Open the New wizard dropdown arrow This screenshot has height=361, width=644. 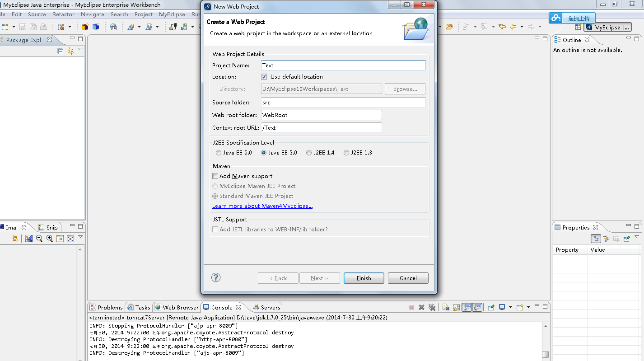click(14, 27)
